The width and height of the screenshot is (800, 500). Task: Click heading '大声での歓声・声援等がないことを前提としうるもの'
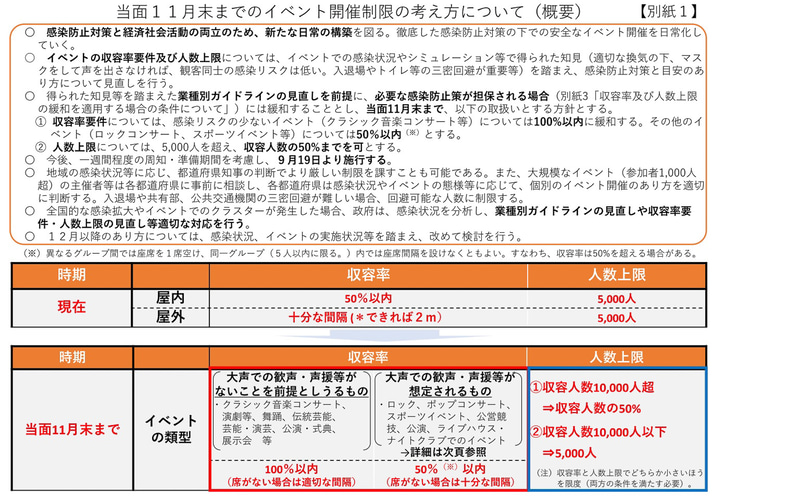[x=291, y=385]
